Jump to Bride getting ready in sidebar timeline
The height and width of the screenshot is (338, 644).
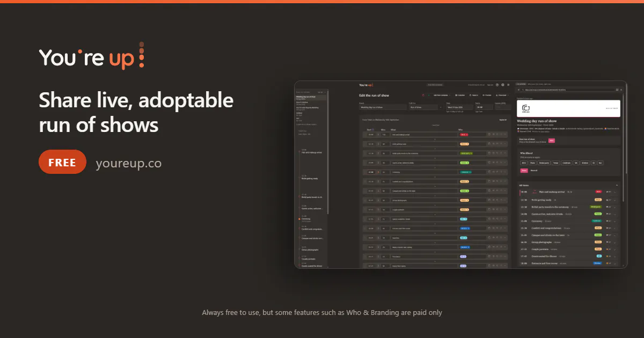click(x=309, y=178)
